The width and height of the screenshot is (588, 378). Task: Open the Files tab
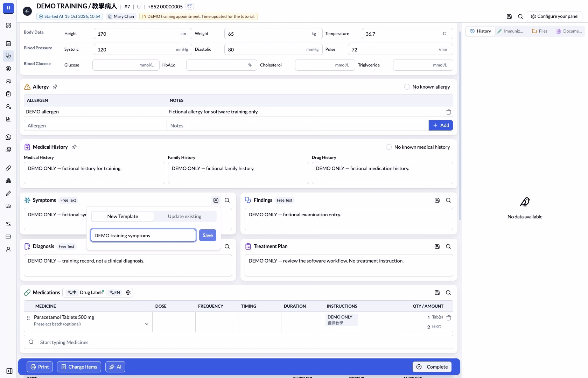pyautogui.click(x=539, y=31)
